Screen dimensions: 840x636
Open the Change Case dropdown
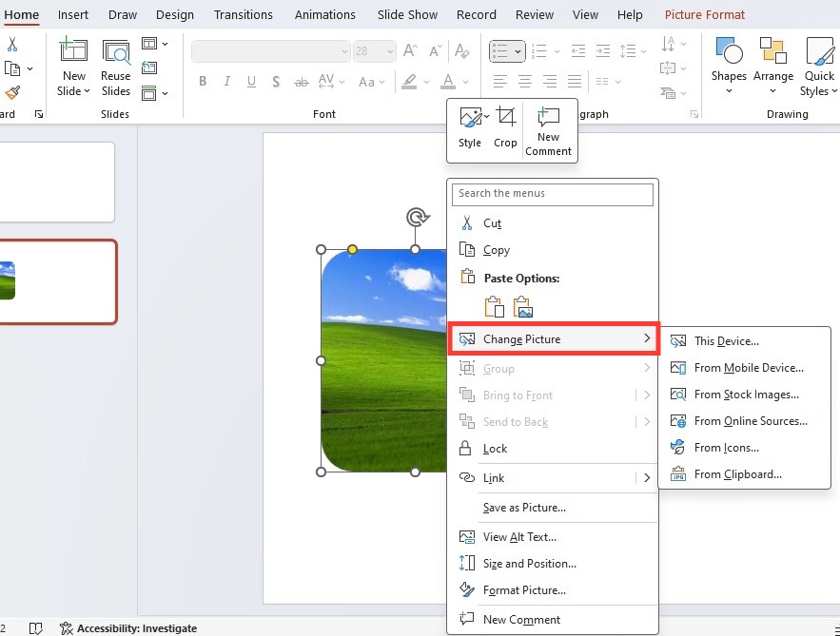point(372,82)
